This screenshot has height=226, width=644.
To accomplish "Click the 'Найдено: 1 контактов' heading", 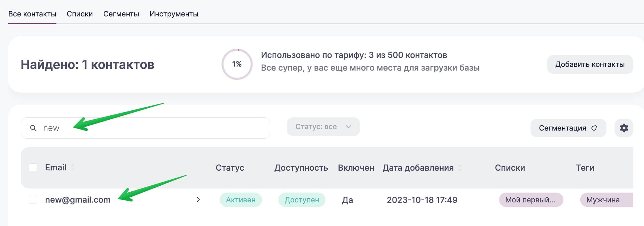I will pyautogui.click(x=88, y=64).
